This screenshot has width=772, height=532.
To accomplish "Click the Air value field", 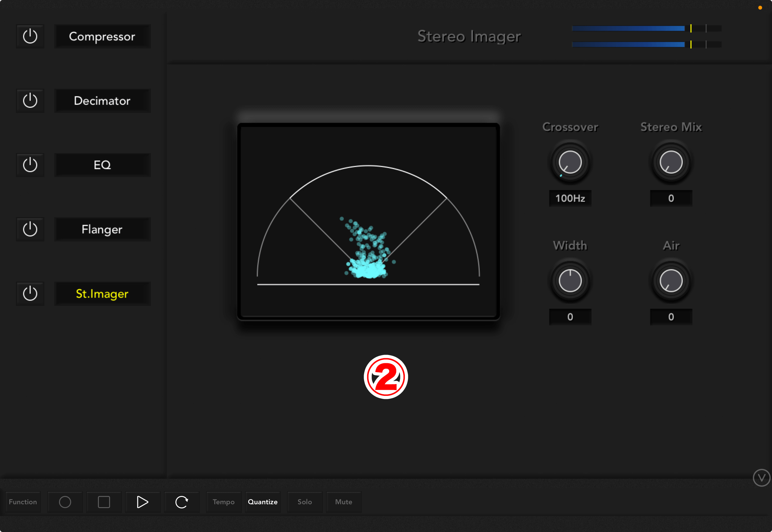I will (671, 317).
